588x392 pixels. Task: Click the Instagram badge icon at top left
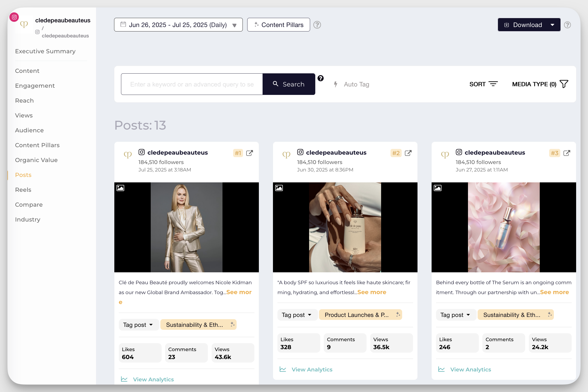click(14, 17)
